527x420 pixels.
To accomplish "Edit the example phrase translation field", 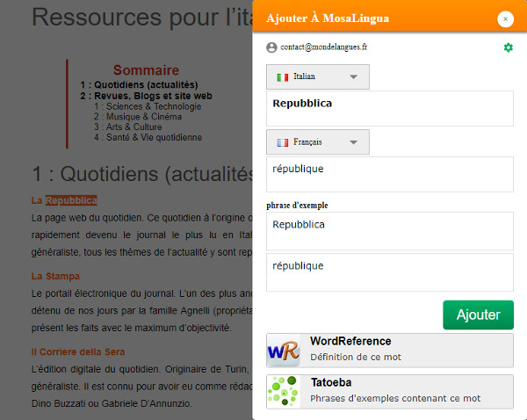I will coord(390,272).
